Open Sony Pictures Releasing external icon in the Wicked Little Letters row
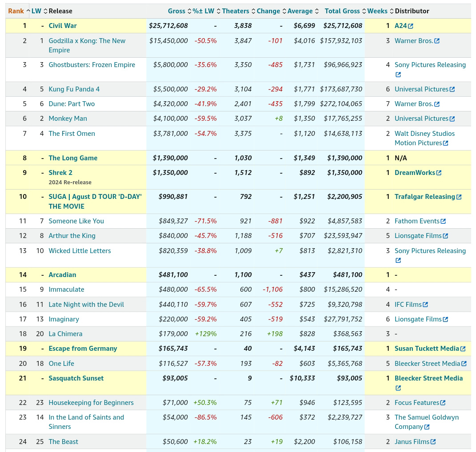476x452 pixels. click(398, 261)
